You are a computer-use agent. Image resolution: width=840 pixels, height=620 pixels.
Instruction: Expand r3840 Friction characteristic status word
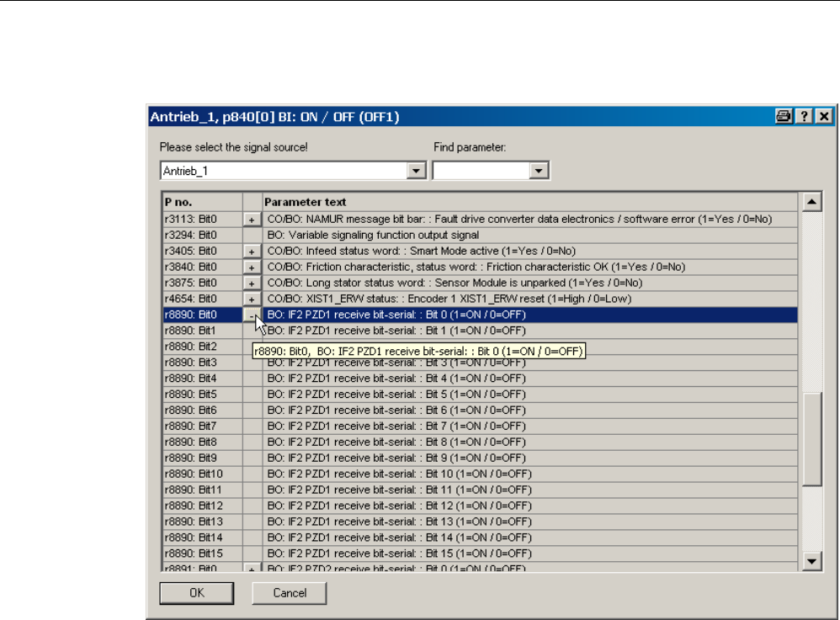point(252,268)
